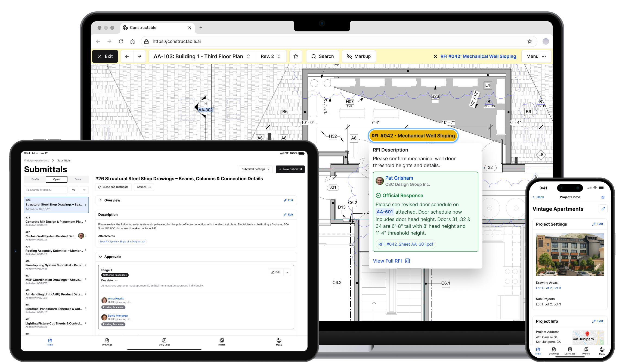
Task: Switch to the Drafts tab in Submittals
Action: [x=35, y=179]
